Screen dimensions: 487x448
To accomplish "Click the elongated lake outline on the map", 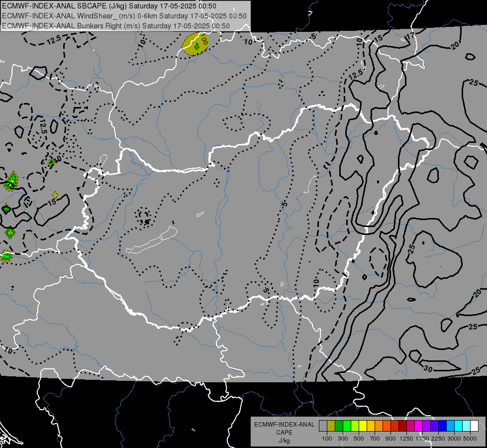I will 151,240.
